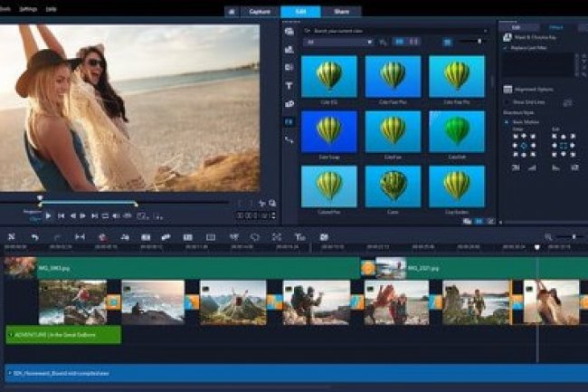
Task: Select the ADVENTURE title clip on timeline
Action: [x=63, y=335]
